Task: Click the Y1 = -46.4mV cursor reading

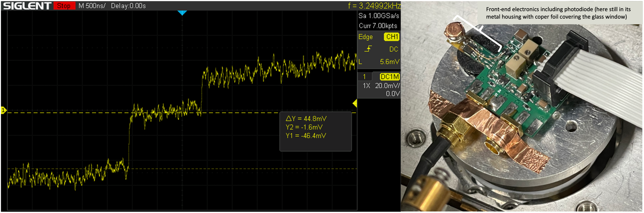Action: [x=306, y=136]
